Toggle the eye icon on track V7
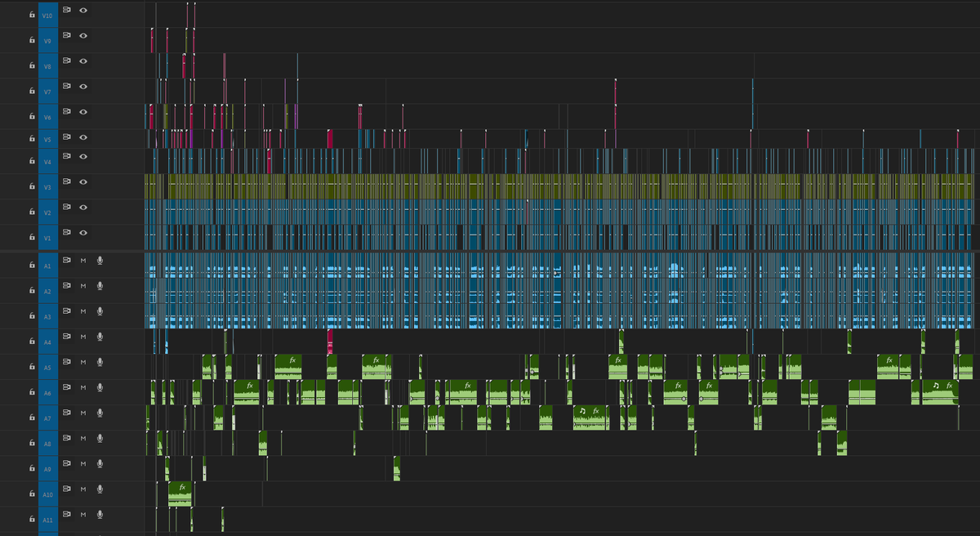The image size is (980, 536). tap(83, 86)
